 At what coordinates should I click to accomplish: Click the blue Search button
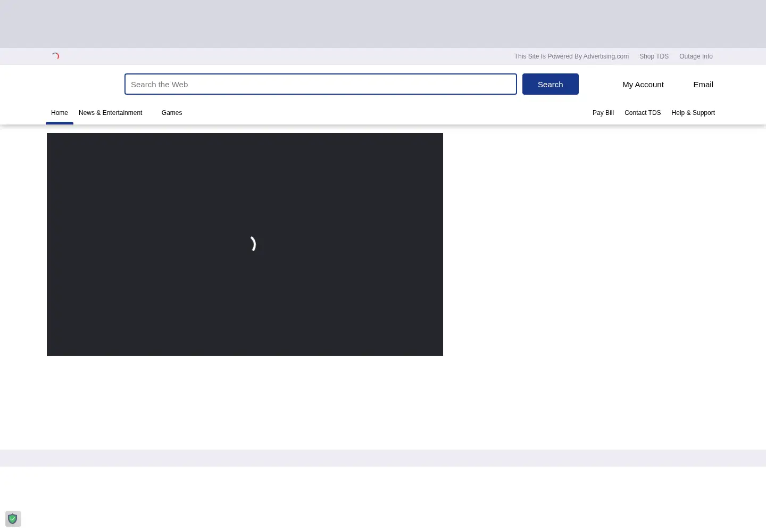click(x=550, y=84)
